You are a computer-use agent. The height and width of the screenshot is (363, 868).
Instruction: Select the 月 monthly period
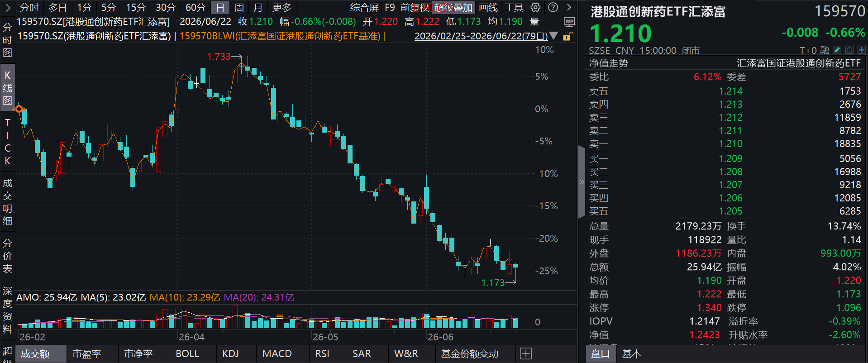click(258, 7)
